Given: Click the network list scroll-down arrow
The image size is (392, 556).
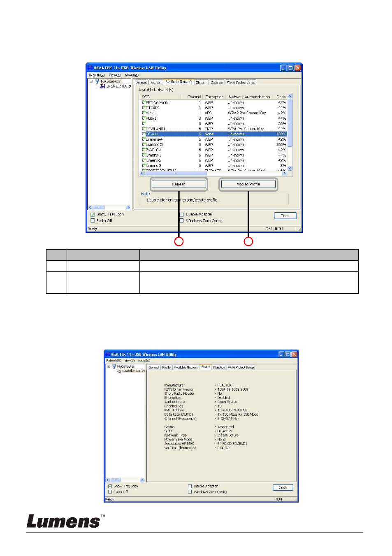Looking at the screenshot, I should pos(290,168).
